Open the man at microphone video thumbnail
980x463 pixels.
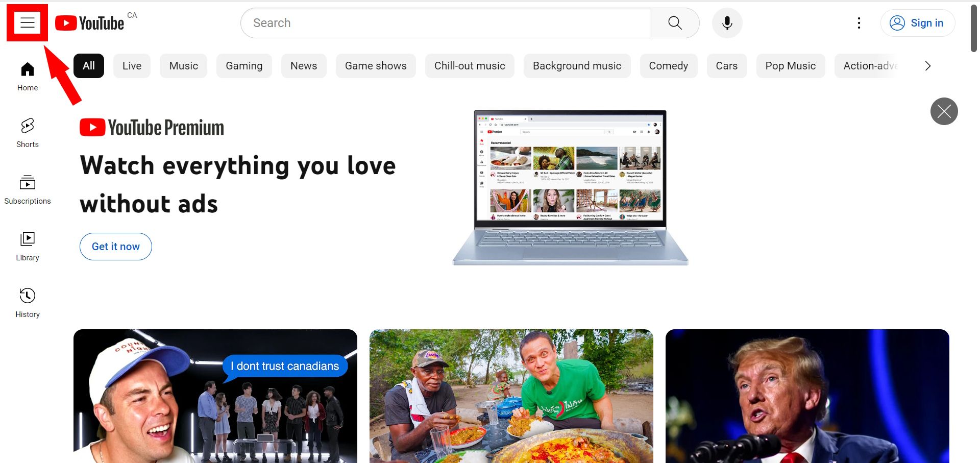pos(807,396)
